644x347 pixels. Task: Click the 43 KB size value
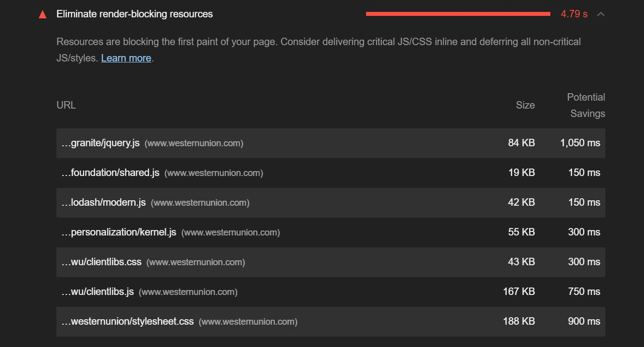click(x=522, y=262)
